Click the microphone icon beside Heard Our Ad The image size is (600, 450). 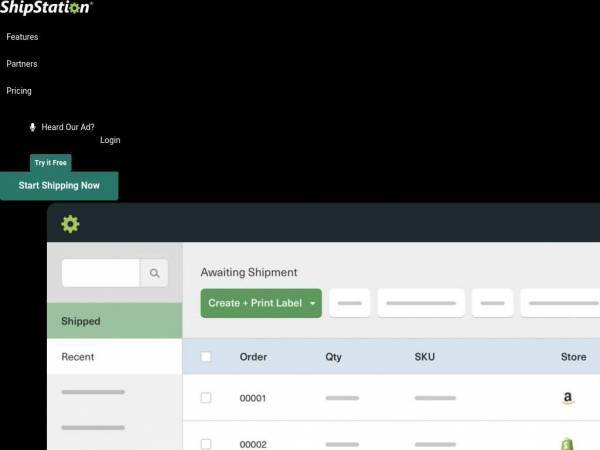[33, 127]
